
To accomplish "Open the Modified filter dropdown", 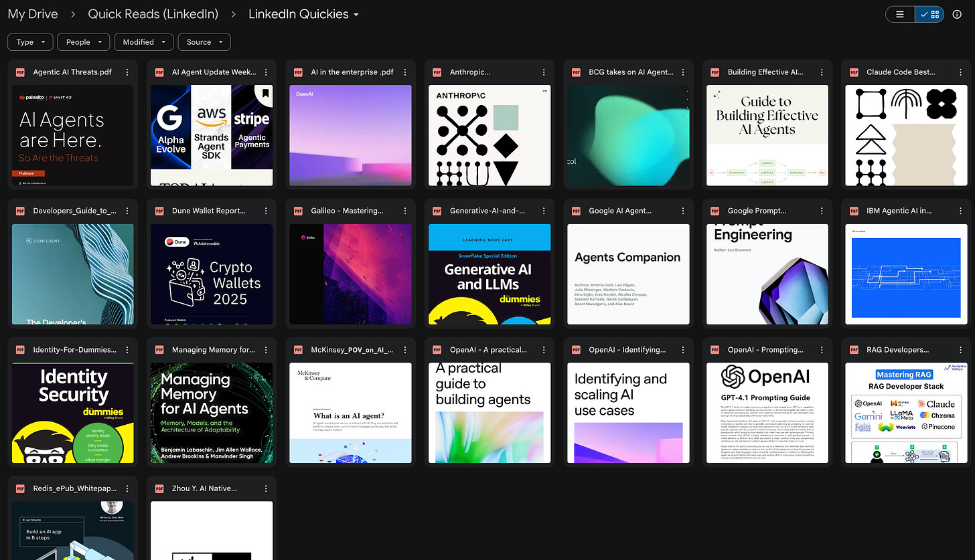I will [x=144, y=42].
